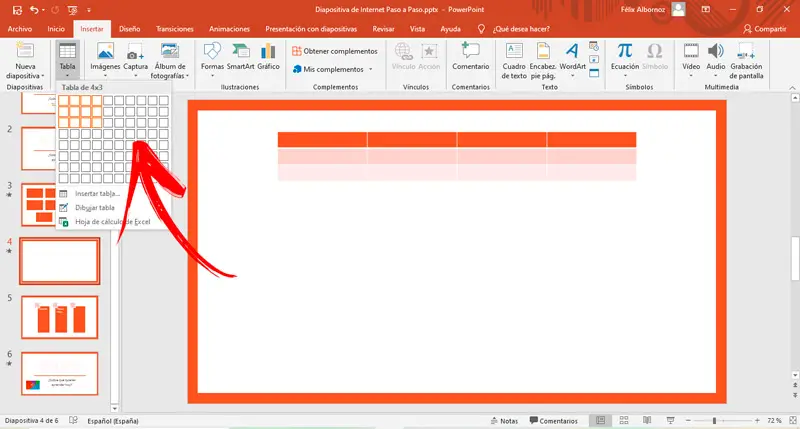The image size is (800, 429).
Task: Click the save icon in quick access toolbar
Action: point(17,10)
